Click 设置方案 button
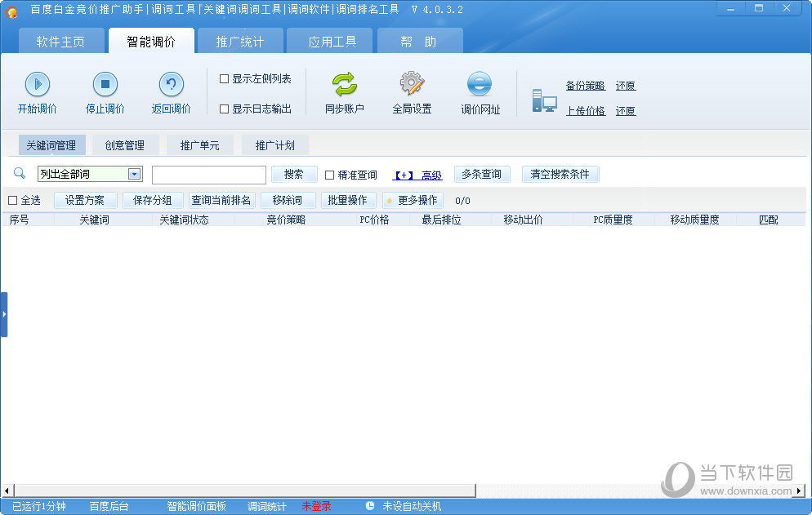Image resolution: width=812 pixels, height=515 pixels. point(85,200)
